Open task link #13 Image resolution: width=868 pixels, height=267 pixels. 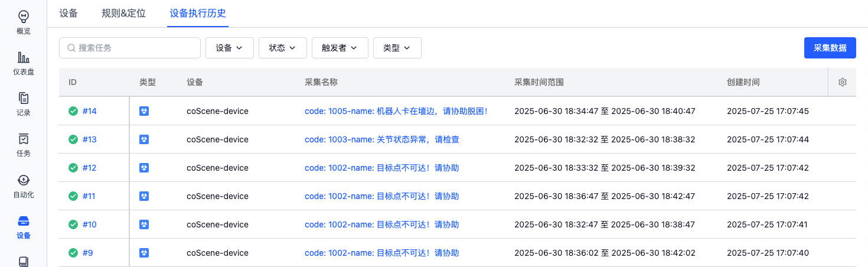(x=90, y=139)
